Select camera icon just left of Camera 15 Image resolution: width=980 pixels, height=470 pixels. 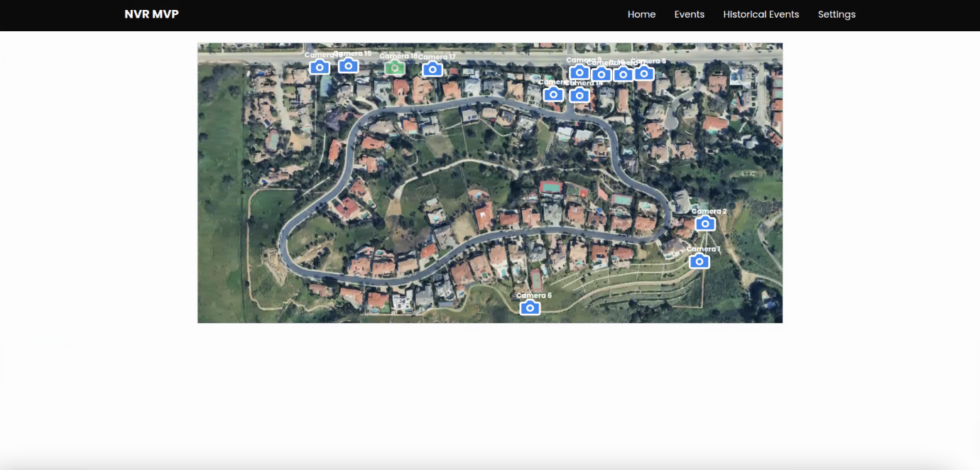click(320, 67)
